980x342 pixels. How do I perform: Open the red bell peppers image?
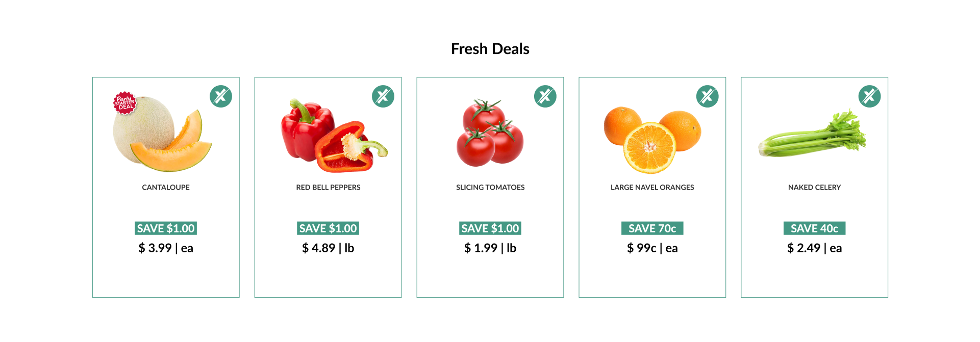click(x=334, y=136)
